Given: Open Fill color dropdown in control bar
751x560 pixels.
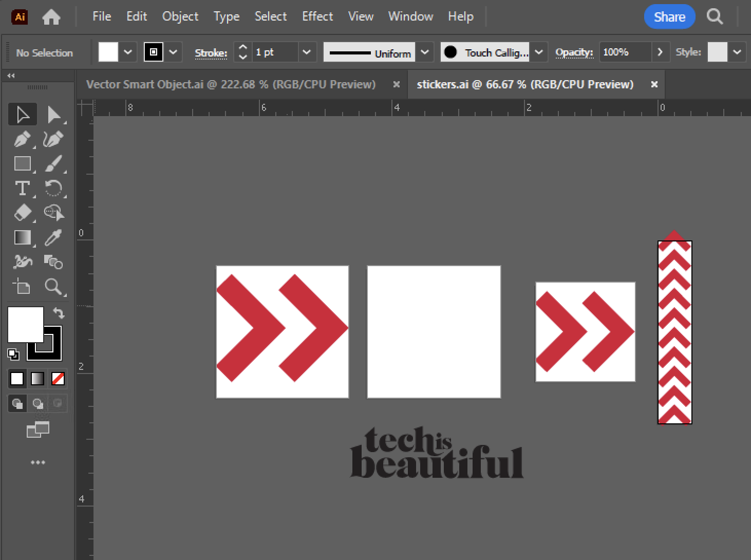Looking at the screenshot, I should point(128,52).
